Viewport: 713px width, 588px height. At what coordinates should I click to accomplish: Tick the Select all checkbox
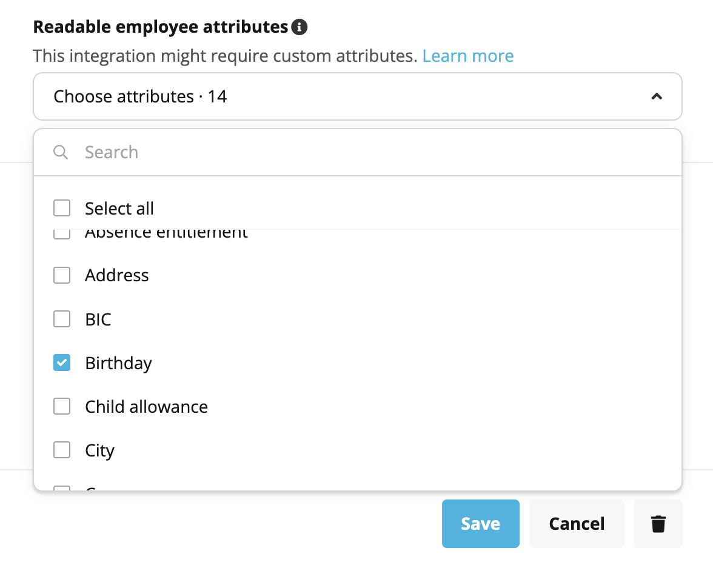click(x=62, y=209)
